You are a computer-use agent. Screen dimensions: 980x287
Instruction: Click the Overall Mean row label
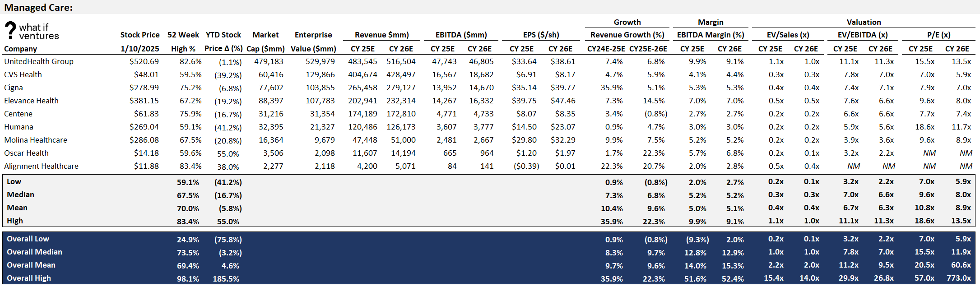click(x=31, y=265)
